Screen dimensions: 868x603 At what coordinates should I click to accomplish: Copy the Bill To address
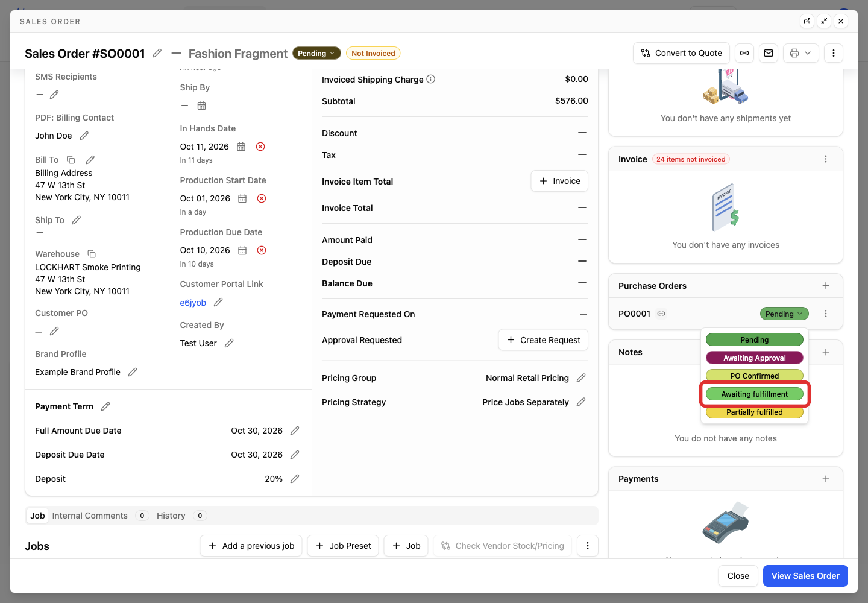[71, 160]
